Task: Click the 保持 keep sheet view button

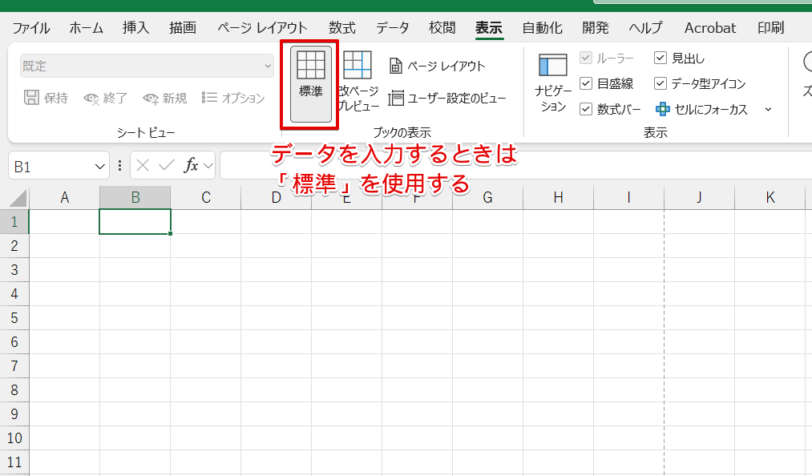Action: (46, 98)
